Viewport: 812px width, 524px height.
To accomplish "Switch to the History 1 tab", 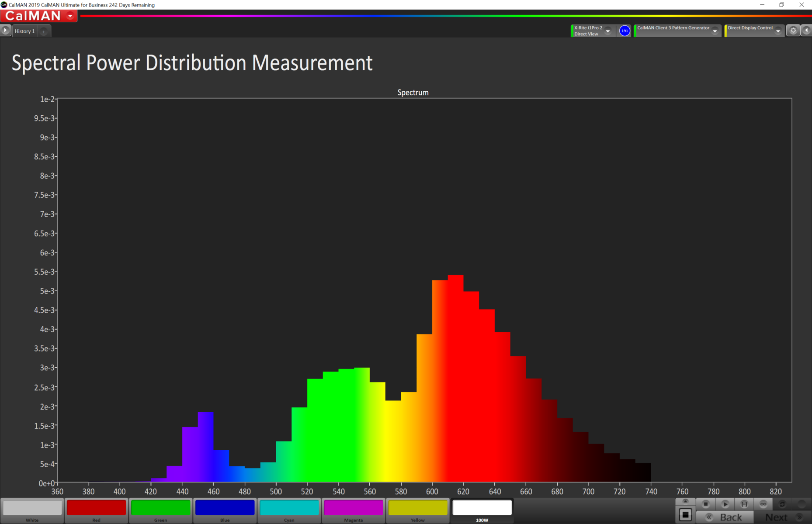I will coord(24,31).
